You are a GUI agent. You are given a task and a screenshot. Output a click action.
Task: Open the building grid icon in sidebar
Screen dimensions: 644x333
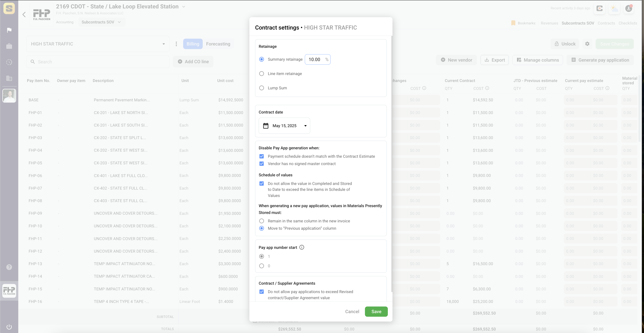click(x=9, y=78)
